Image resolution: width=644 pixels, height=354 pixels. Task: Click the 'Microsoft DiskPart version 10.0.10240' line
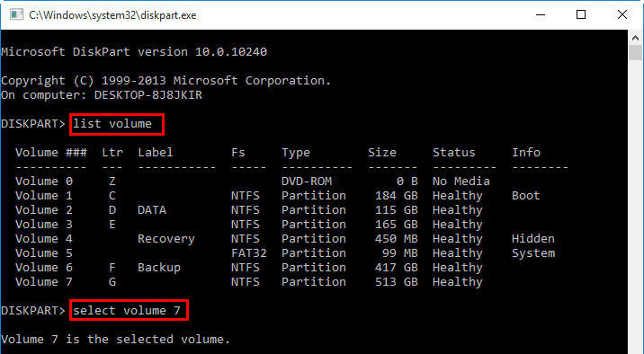click(x=134, y=52)
